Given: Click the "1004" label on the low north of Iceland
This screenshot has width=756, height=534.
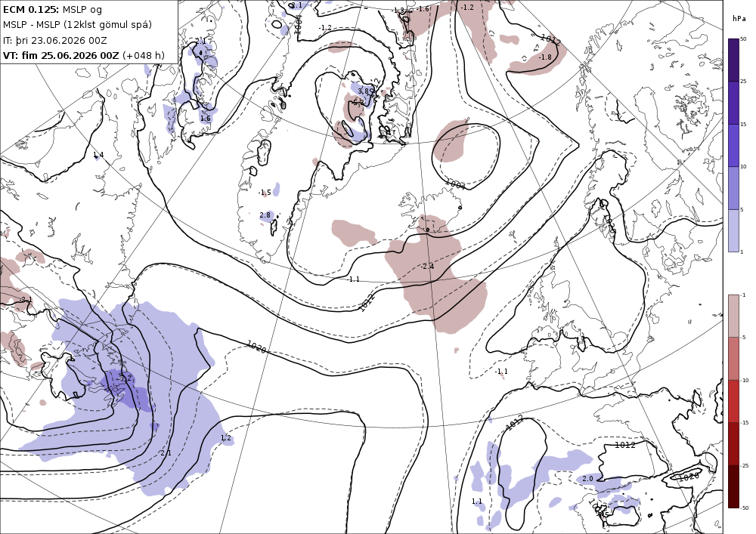Looking at the screenshot, I should 456,184.
